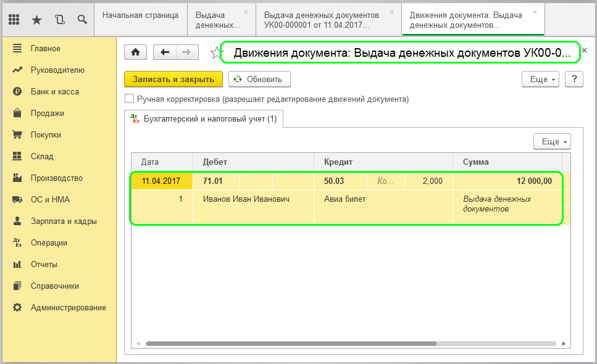Go back with the left arrow

pos(164,52)
